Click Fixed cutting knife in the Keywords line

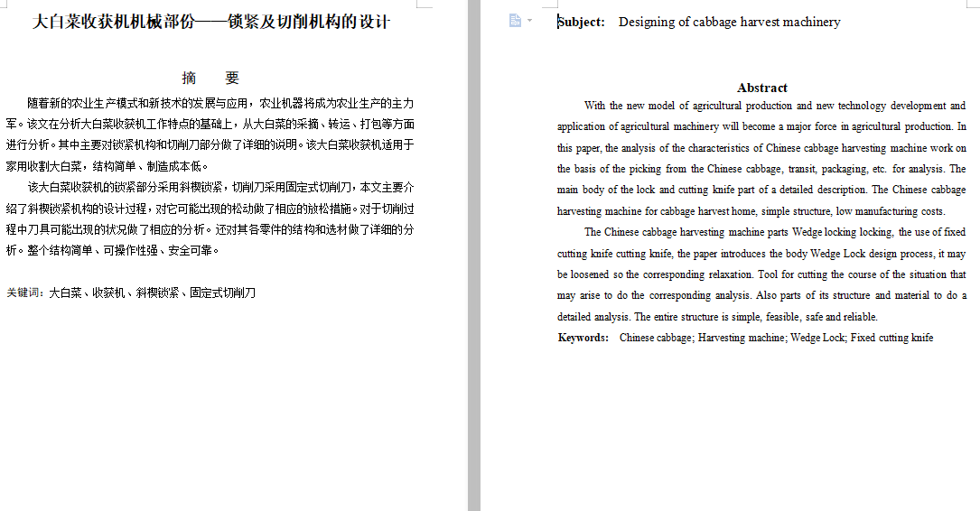[891, 338]
